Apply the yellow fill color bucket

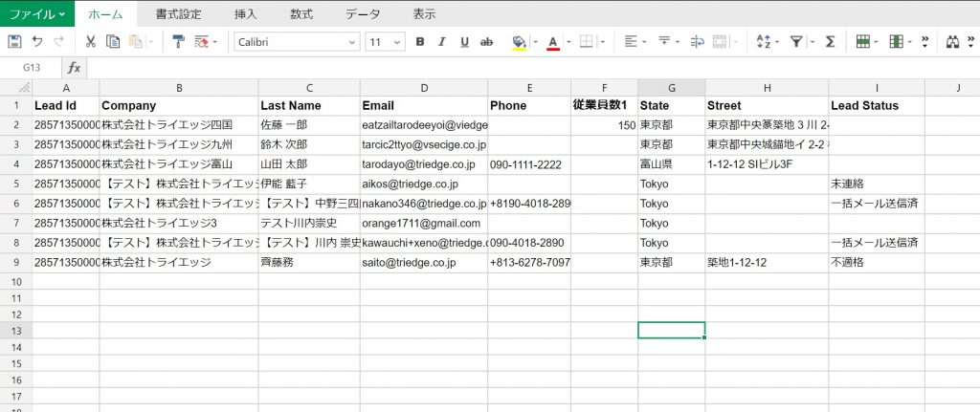[x=519, y=42]
